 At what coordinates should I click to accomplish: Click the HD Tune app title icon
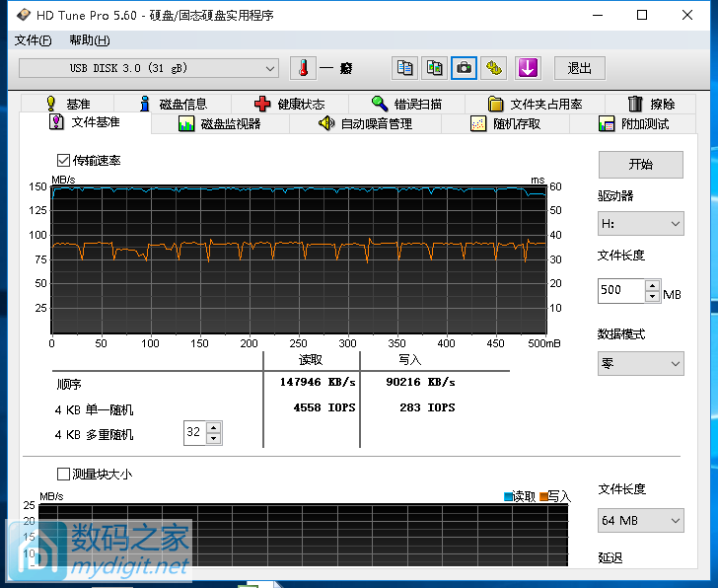(24, 15)
